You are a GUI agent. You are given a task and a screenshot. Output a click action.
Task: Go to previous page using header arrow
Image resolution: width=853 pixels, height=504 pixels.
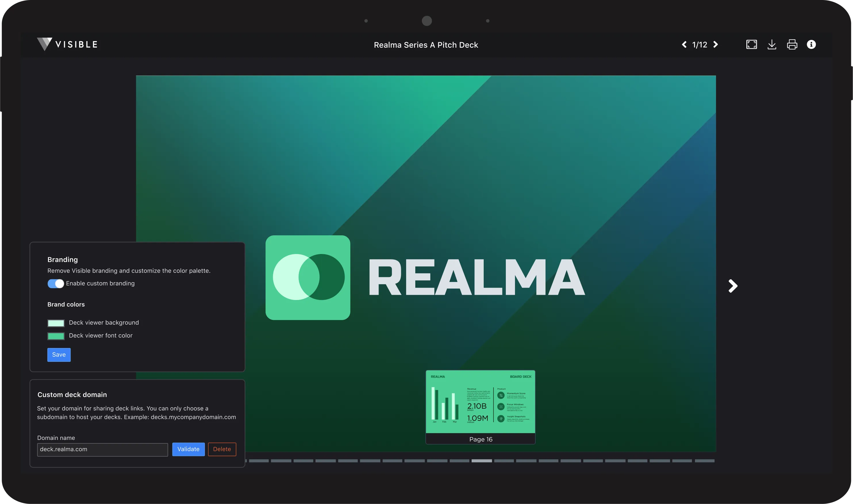pos(684,45)
